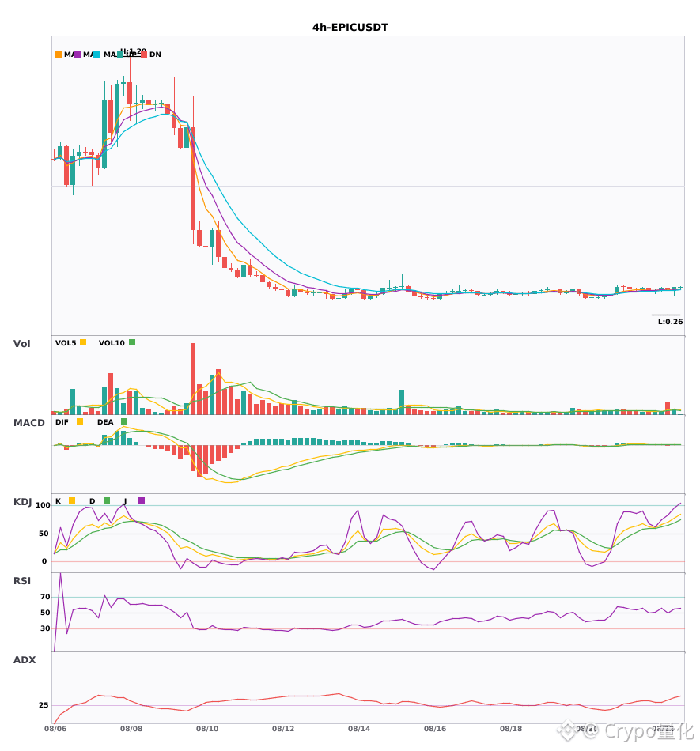Click the KDJ axis value 100
The image size is (700, 751).
pos(44,505)
